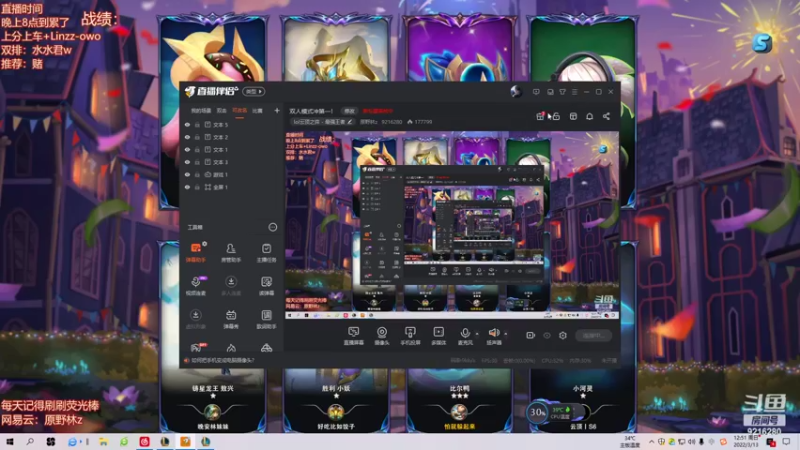
Task: Click the 修改 edit title button
Action: (349, 111)
